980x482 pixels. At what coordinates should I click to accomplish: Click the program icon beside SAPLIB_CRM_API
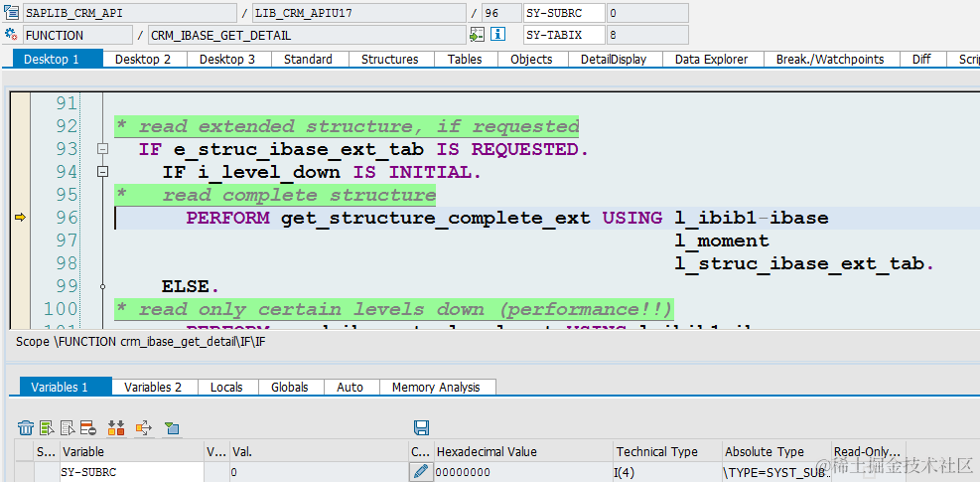click(x=11, y=13)
